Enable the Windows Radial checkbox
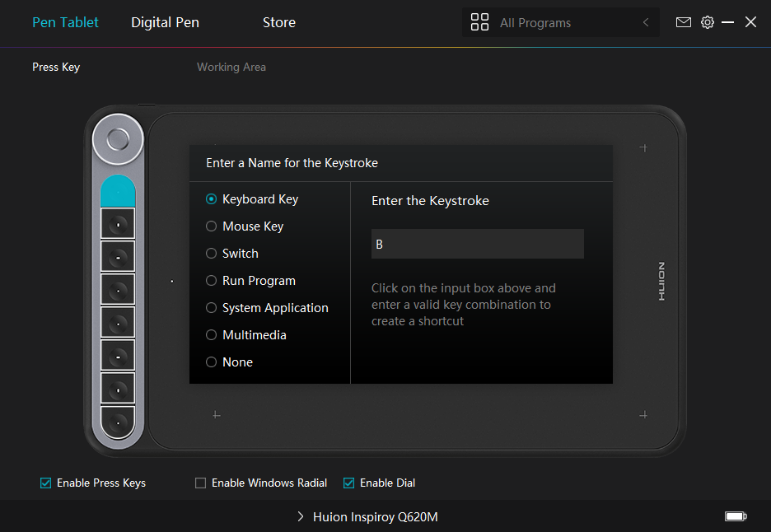This screenshot has height=532, width=771. [201, 483]
